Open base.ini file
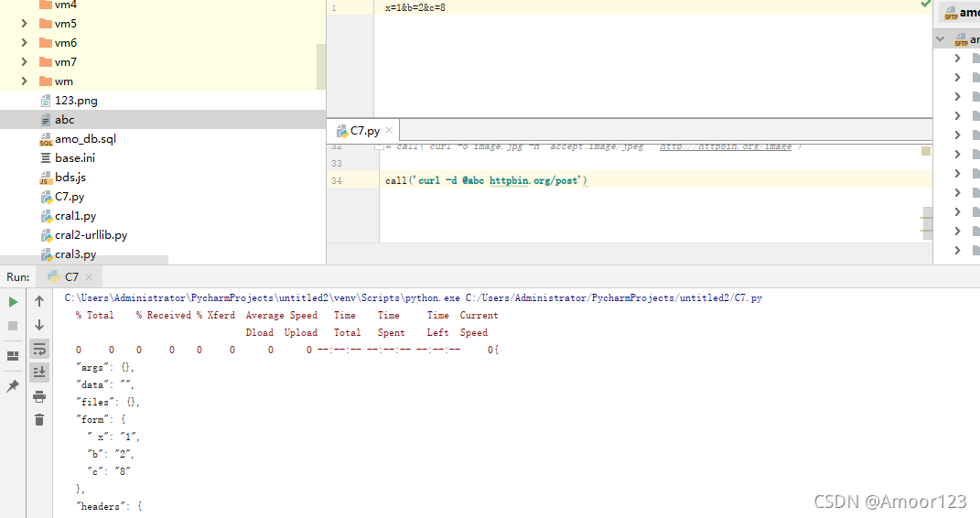The height and width of the screenshot is (518, 980). pos(75,158)
